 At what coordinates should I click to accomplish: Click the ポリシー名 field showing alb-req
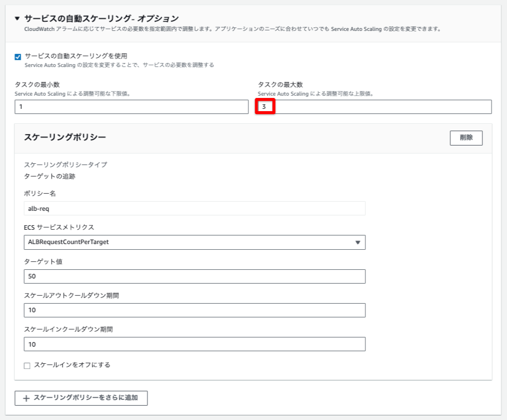(194, 209)
